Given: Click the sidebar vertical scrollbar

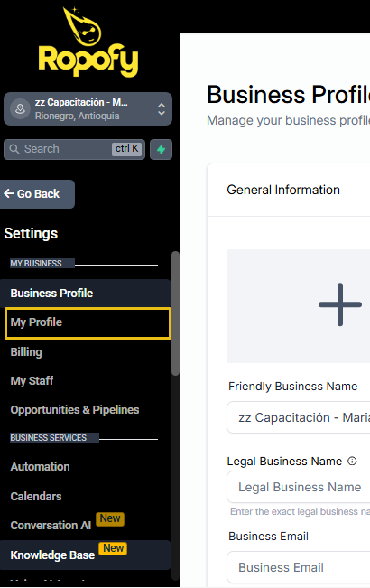Looking at the screenshot, I should pyautogui.click(x=175, y=313).
